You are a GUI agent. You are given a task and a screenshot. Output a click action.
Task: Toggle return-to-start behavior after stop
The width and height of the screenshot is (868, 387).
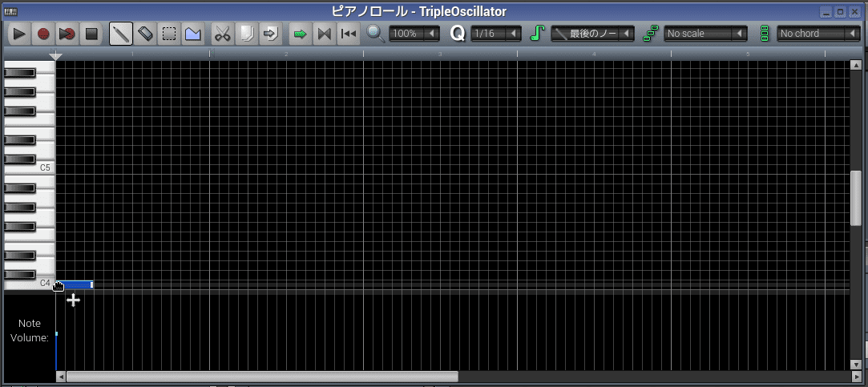tap(348, 34)
